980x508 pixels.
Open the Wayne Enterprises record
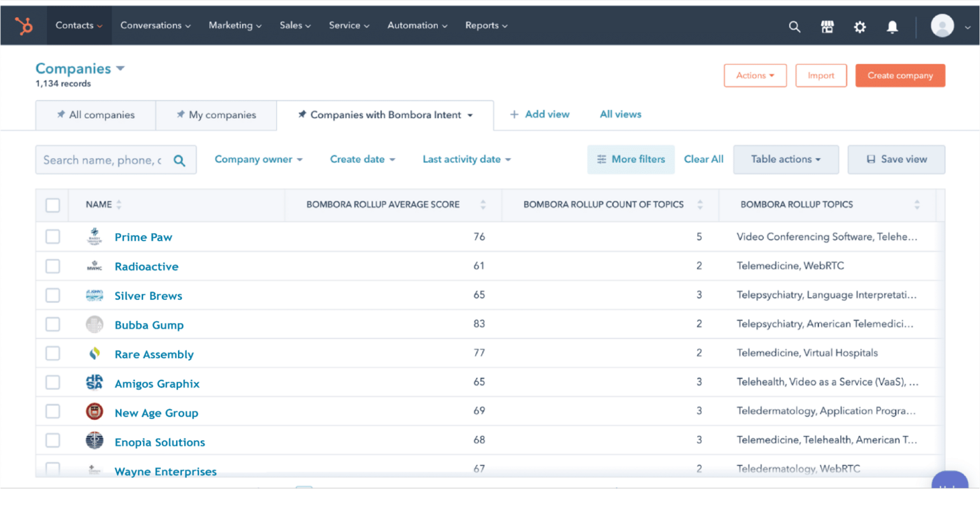point(165,471)
